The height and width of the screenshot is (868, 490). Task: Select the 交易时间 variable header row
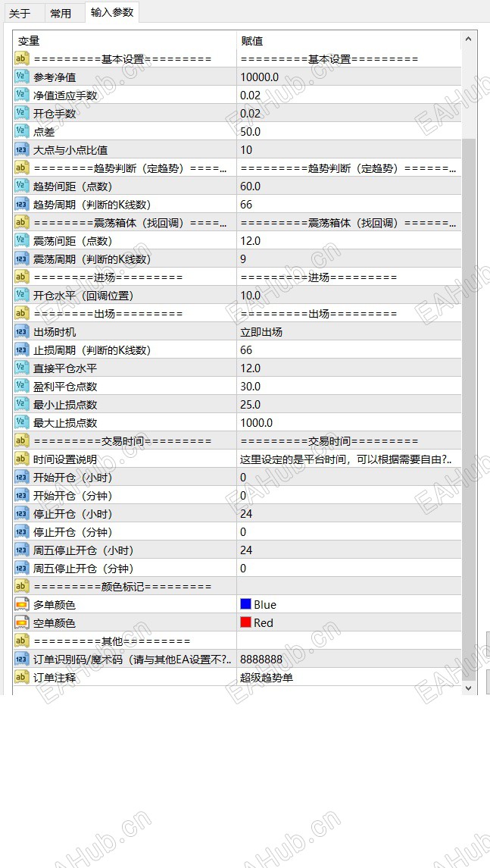pyautogui.click(x=125, y=441)
